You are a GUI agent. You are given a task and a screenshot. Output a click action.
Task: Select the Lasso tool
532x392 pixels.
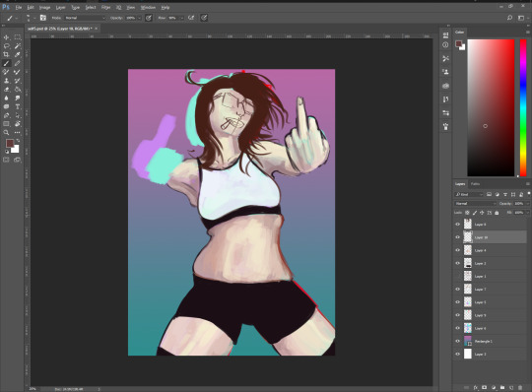pyautogui.click(x=7, y=46)
